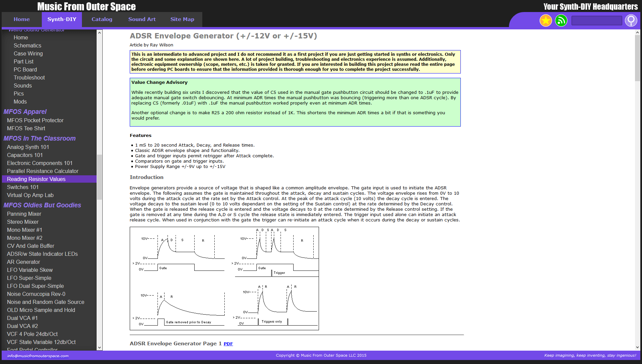Open Stereo Miixer link

click(x=23, y=222)
